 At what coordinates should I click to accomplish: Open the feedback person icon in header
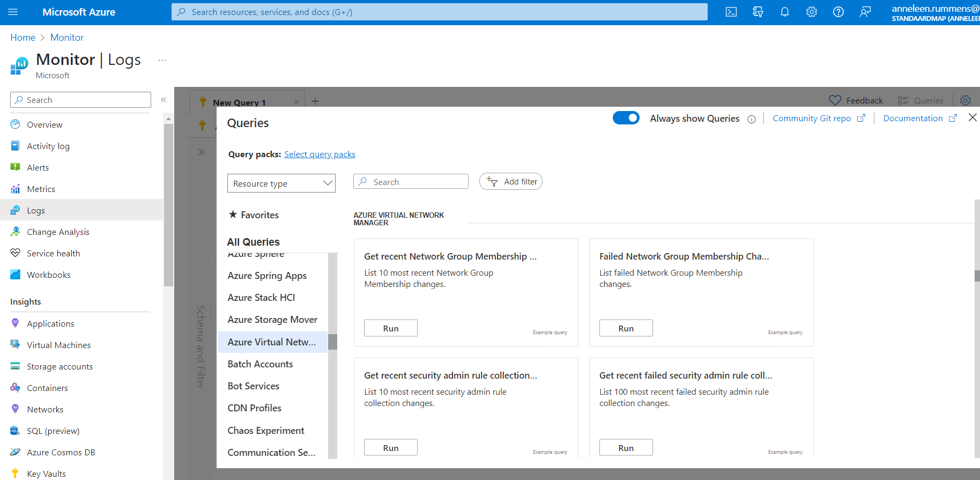(865, 12)
